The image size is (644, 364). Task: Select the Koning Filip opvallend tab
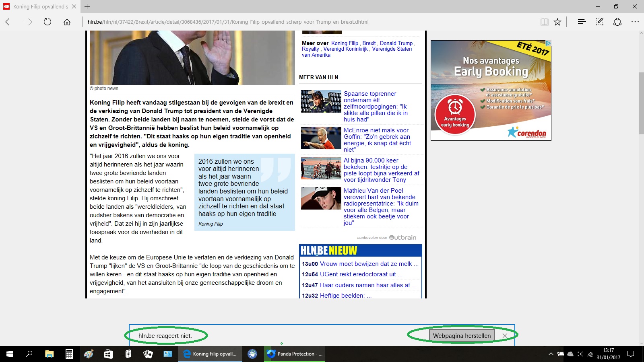[x=40, y=6]
